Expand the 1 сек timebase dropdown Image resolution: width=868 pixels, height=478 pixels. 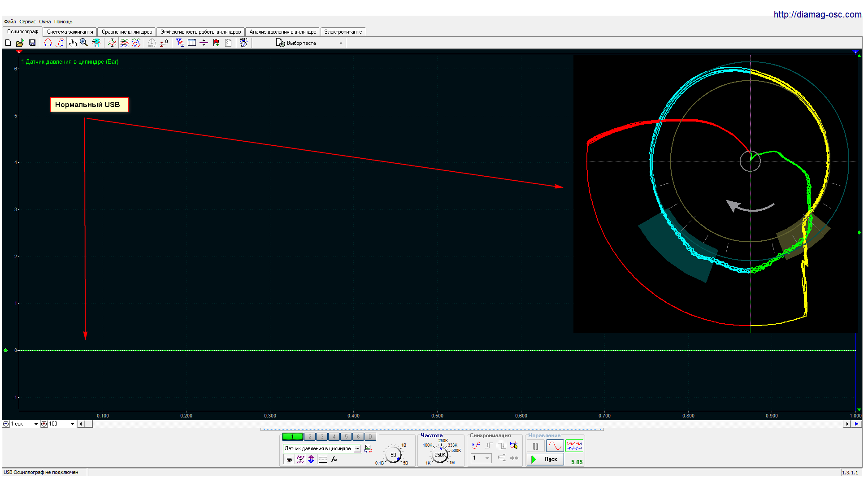point(36,424)
